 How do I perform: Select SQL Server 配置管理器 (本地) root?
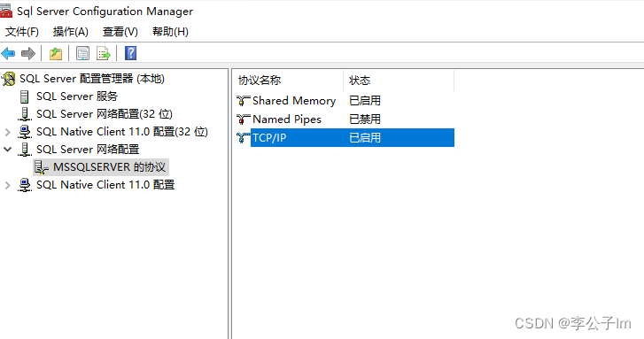point(92,79)
